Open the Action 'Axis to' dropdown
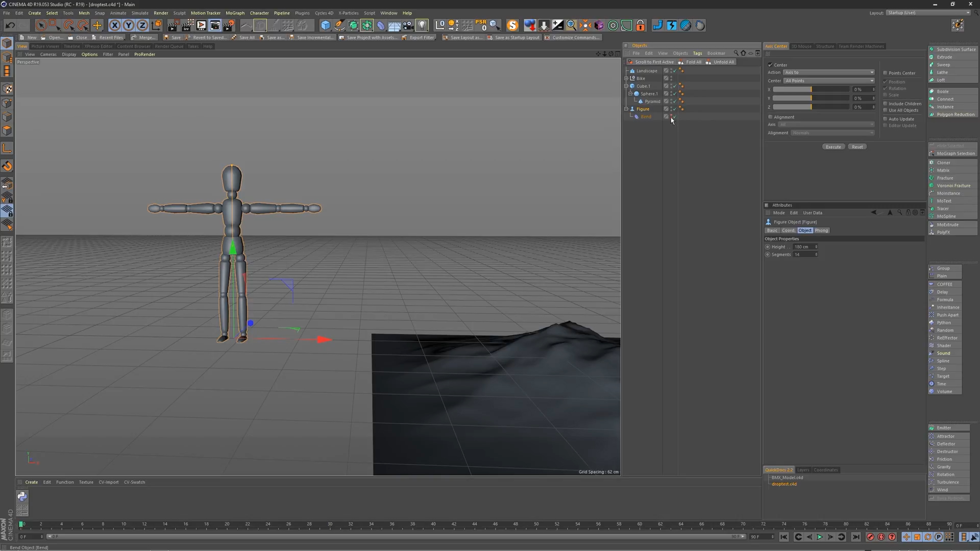980x551 pixels. tap(828, 72)
